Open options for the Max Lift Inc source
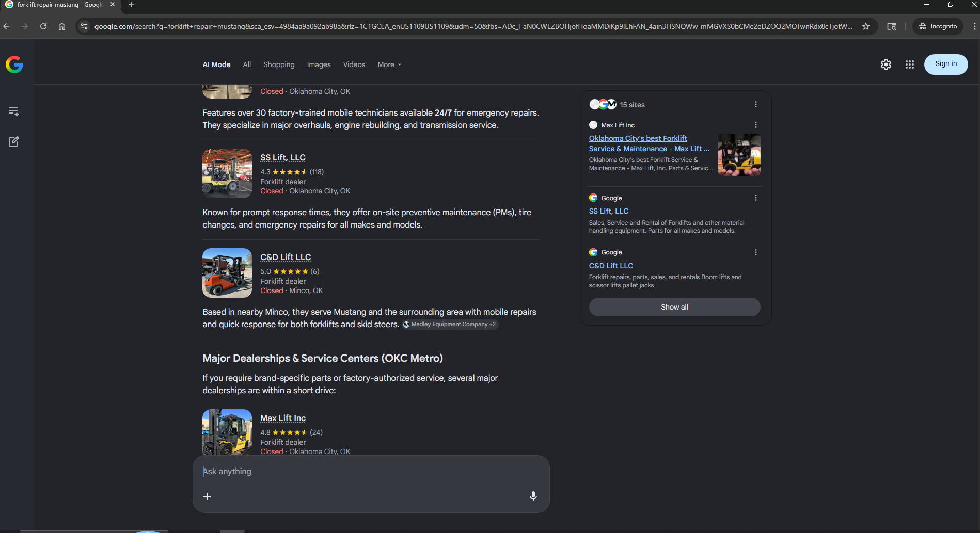This screenshot has width=980, height=533. [756, 125]
